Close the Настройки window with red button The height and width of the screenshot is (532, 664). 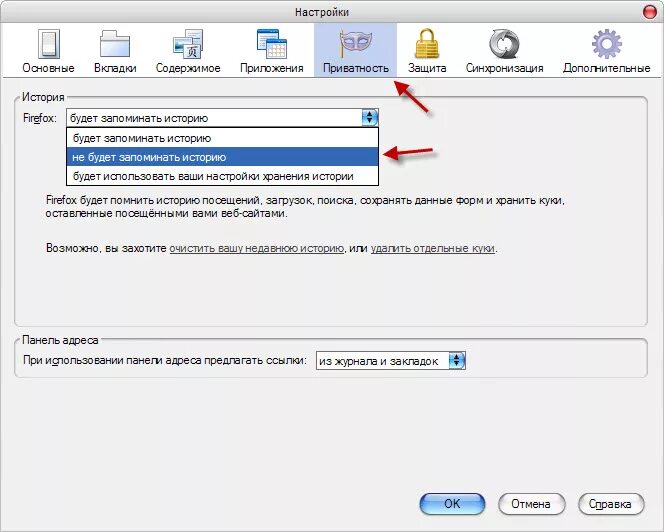650,12
